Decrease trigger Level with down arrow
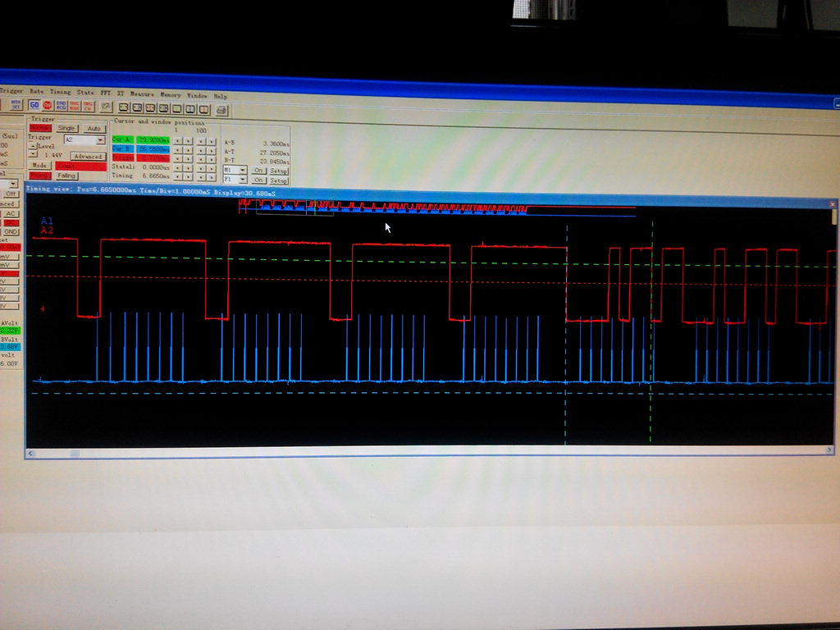 click(x=33, y=153)
